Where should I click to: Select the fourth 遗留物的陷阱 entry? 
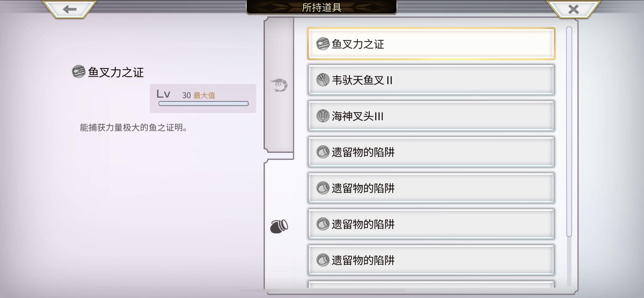point(431,260)
